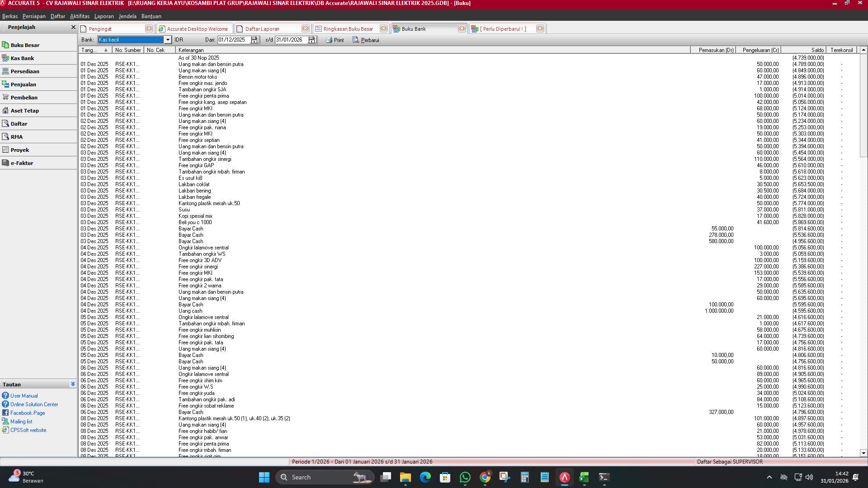Open the Aset Tetap module

point(24,110)
